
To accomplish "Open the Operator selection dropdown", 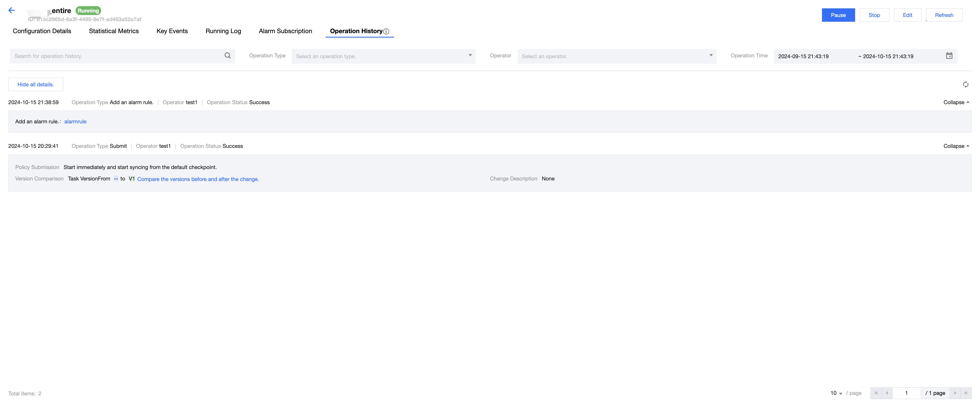I will pos(616,56).
